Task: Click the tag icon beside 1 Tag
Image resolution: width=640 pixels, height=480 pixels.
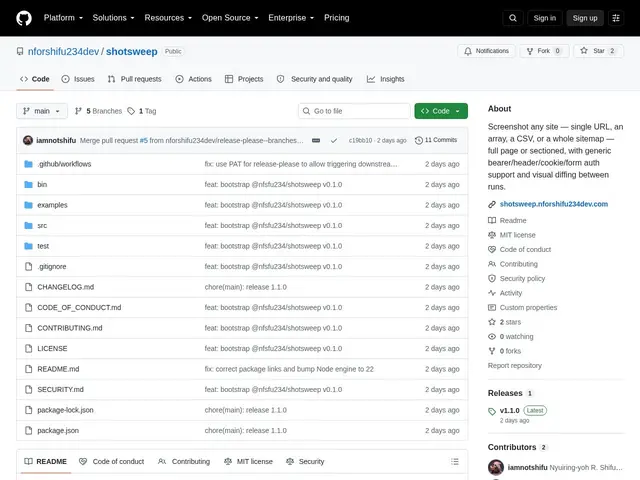Action: 131,111
